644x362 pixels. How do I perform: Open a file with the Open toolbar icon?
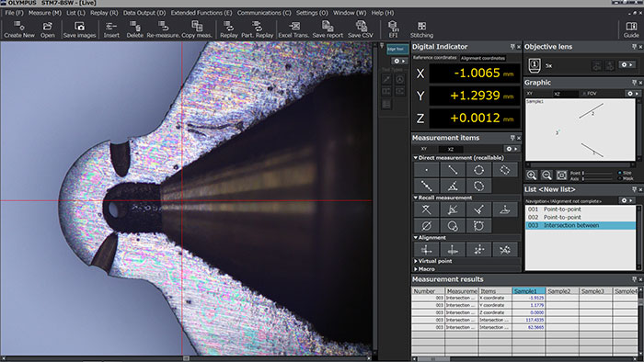tap(47, 29)
